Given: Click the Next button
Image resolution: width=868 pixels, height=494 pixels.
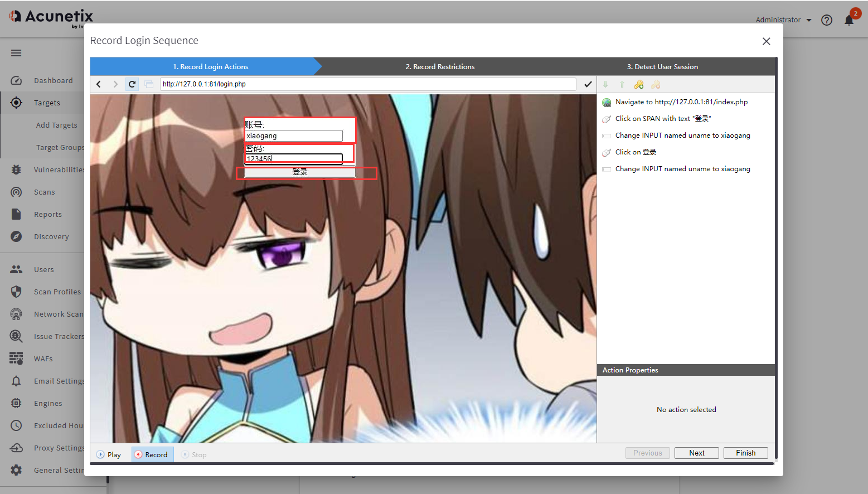Looking at the screenshot, I should [x=696, y=453].
